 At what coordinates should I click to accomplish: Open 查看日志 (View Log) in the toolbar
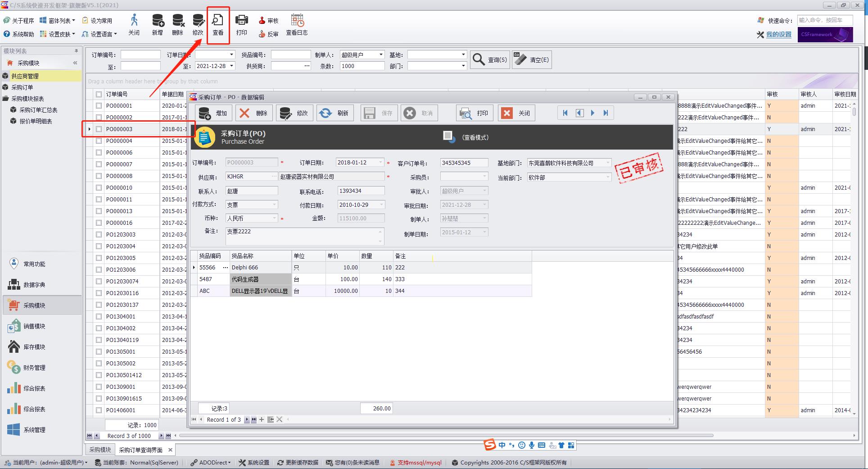297,24
